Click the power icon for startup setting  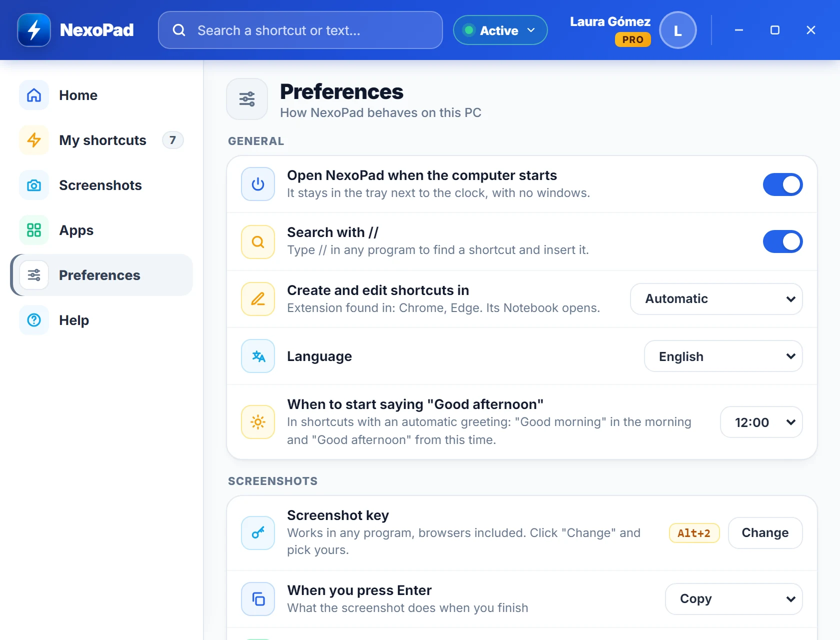point(258,184)
